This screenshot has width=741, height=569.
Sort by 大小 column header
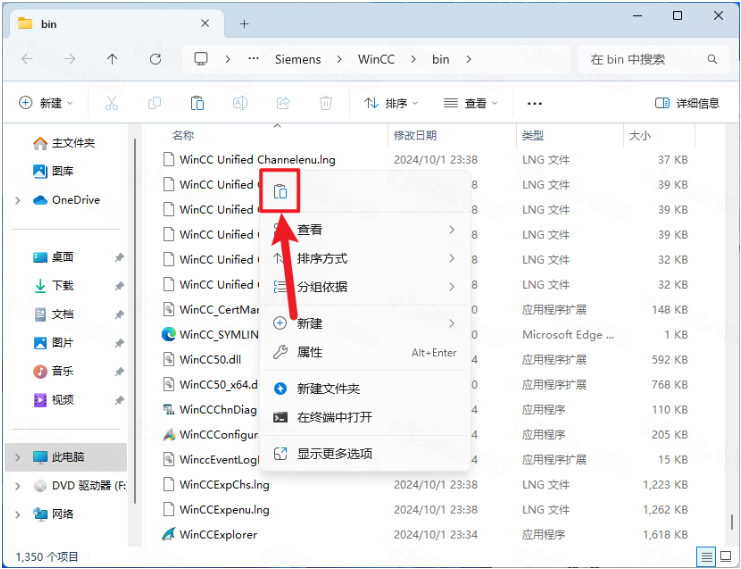(640, 136)
